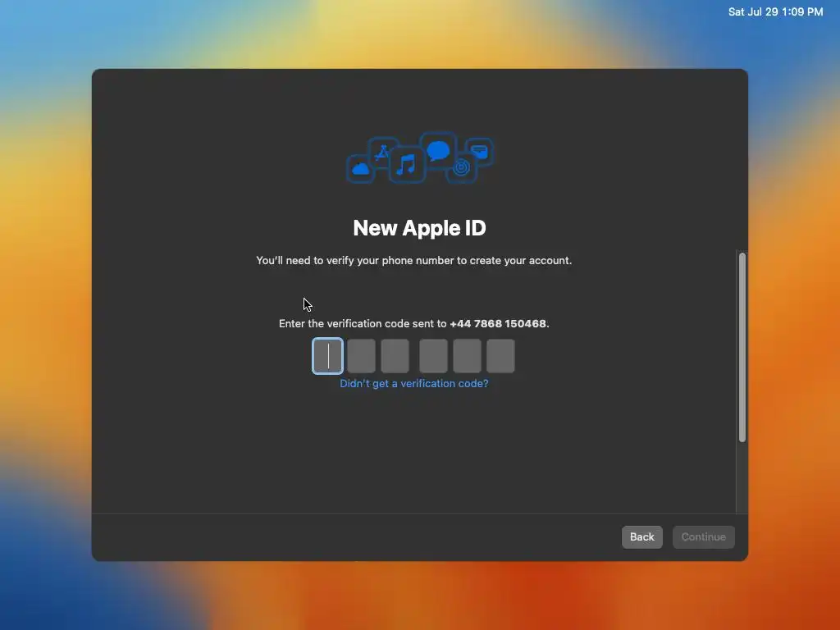Image resolution: width=840 pixels, height=630 pixels.
Task: Go back with the Back button
Action: click(641, 536)
